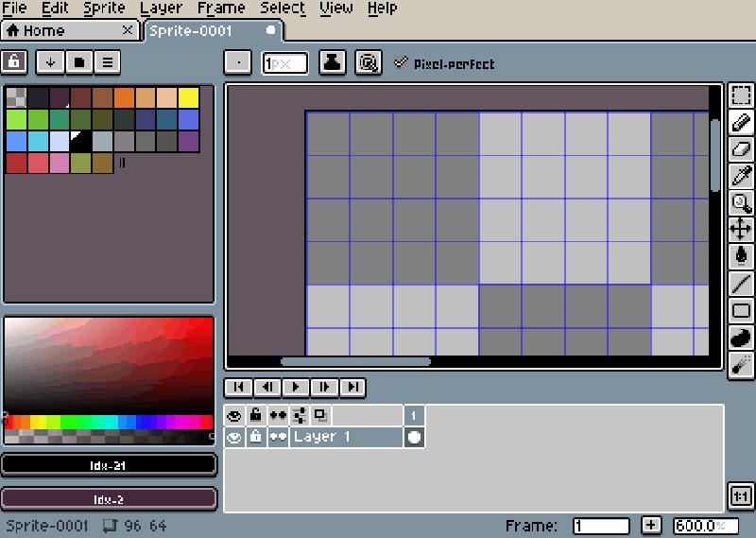The height and width of the screenshot is (538, 756).
Task: Open timeline settings icon in header
Action: point(300,415)
